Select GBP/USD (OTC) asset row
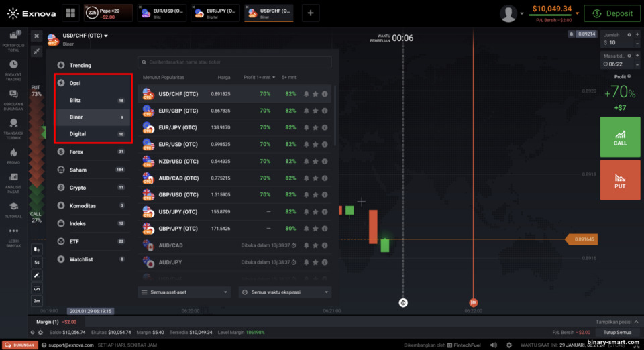 click(235, 195)
